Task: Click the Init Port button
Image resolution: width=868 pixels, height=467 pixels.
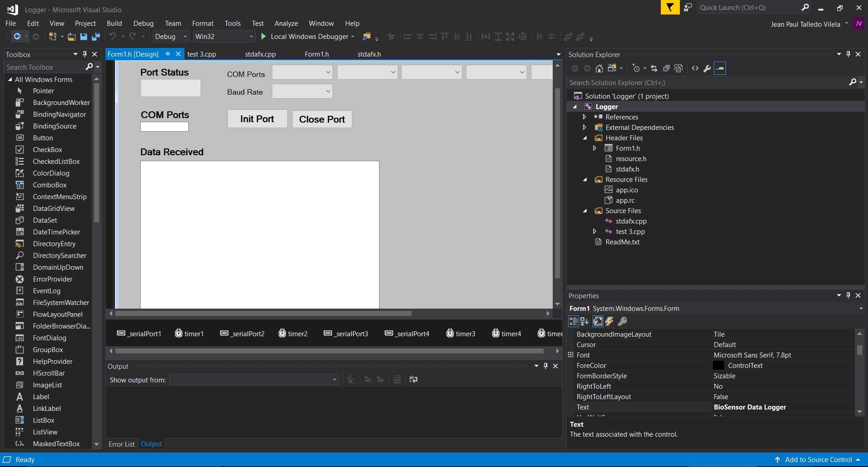Action: coord(257,119)
